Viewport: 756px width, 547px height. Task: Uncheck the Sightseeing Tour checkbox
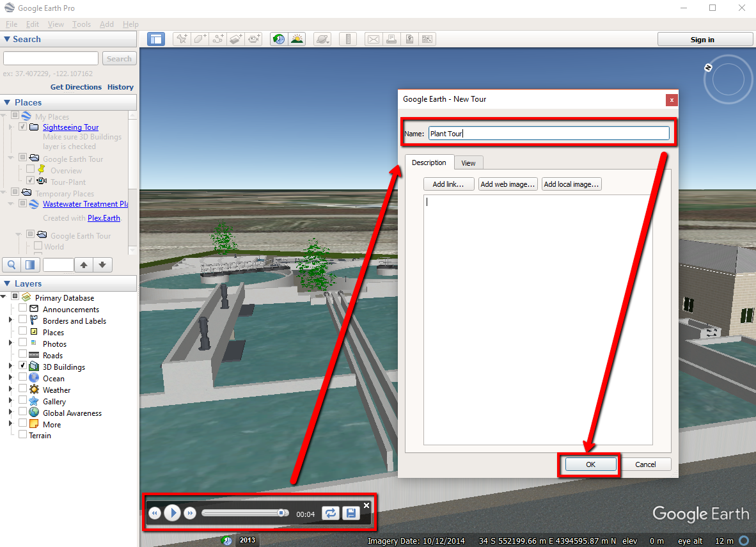tap(22, 127)
